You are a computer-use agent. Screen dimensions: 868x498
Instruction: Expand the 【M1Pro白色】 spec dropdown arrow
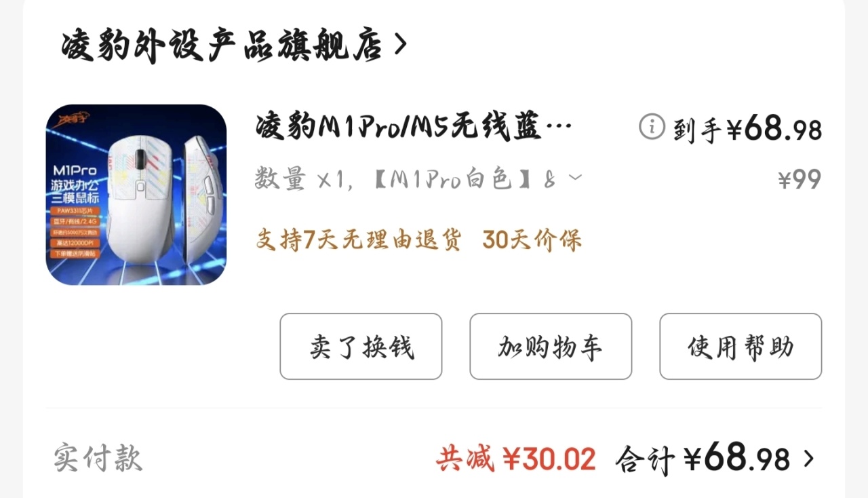(x=574, y=178)
